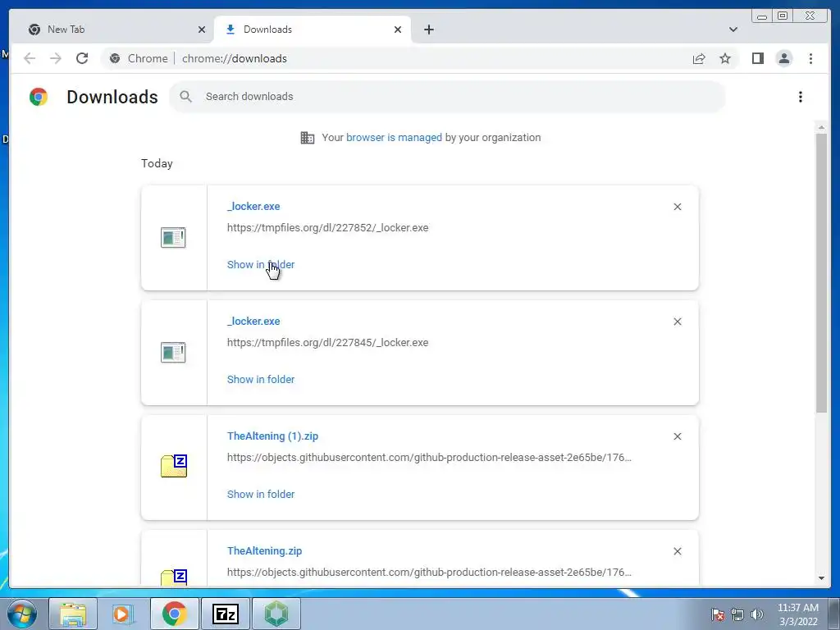Open the _locker.exe file from the 227845 download
840x630 pixels.
pyautogui.click(x=253, y=322)
